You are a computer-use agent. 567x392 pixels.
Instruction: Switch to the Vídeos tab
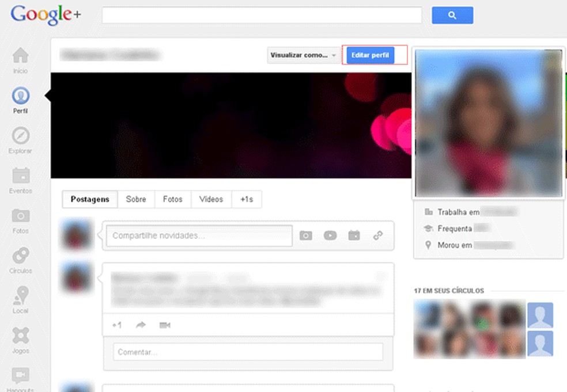pos(211,199)
